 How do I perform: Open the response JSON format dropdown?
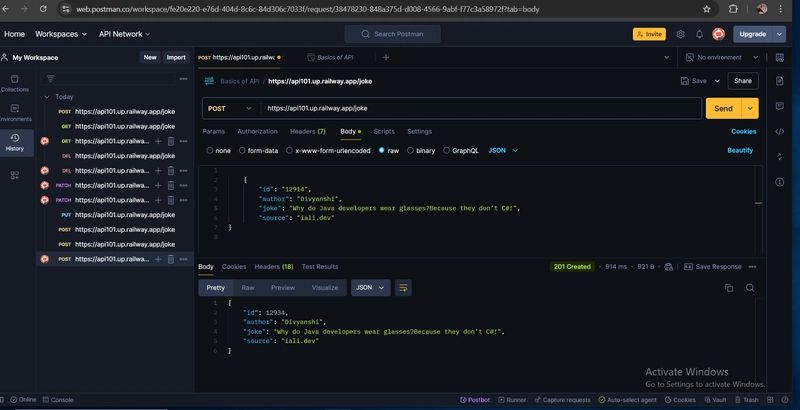[x=370, y=288]
